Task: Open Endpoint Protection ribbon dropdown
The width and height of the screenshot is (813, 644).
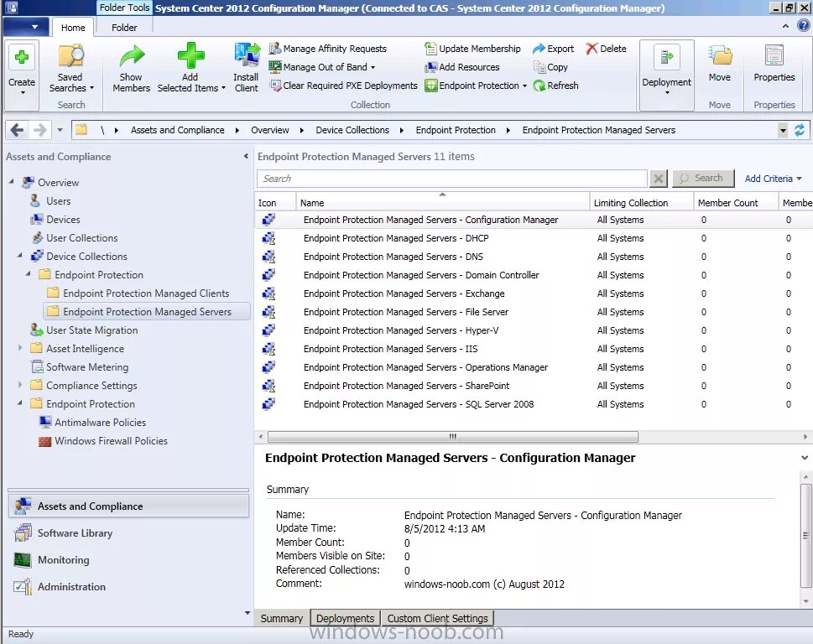Action: 476,86
